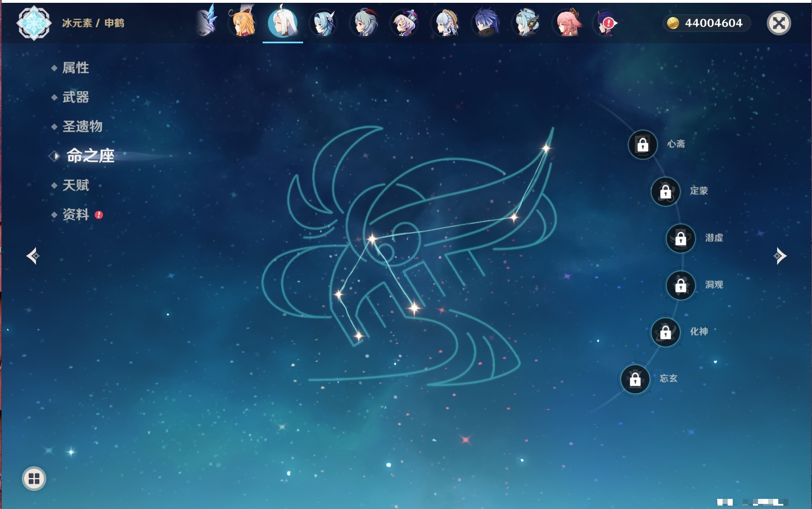Switch to the 武器 weapon menu
This screenshot has height=509, width=812.
[x=75, y=97]
